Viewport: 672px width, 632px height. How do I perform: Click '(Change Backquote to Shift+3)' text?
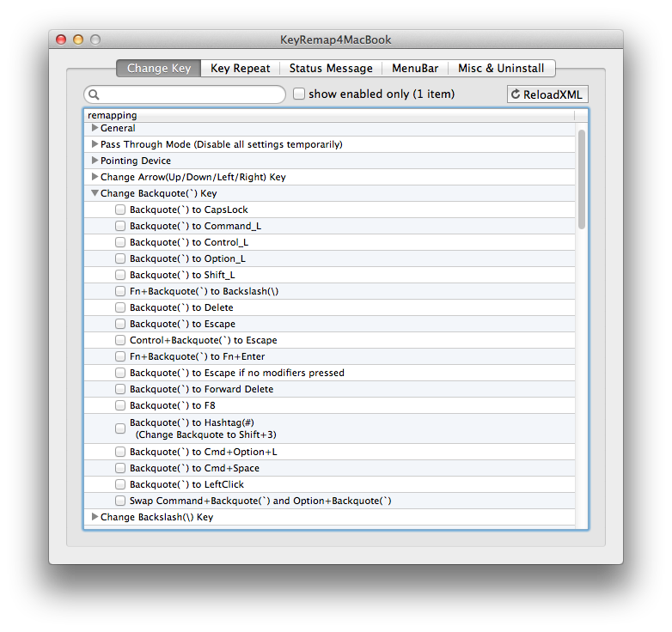tap(205, 434)
